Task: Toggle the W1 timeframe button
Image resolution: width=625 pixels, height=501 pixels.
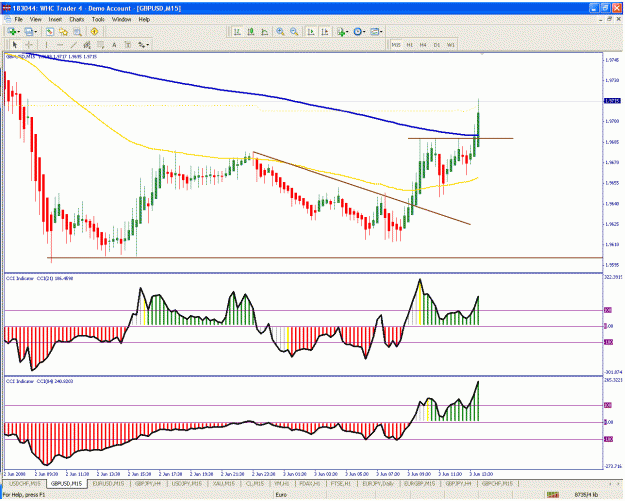Action: pos(451,45)
